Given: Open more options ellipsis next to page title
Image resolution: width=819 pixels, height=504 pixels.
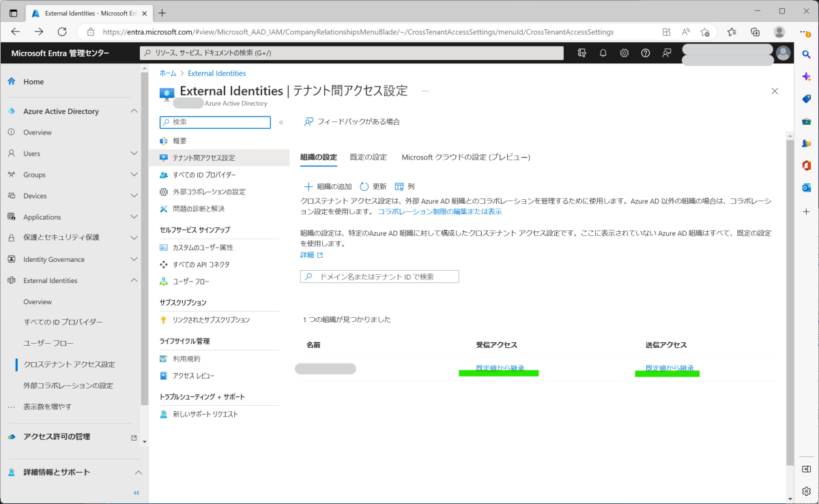Looking at the screenshot, I should [425, 91].
